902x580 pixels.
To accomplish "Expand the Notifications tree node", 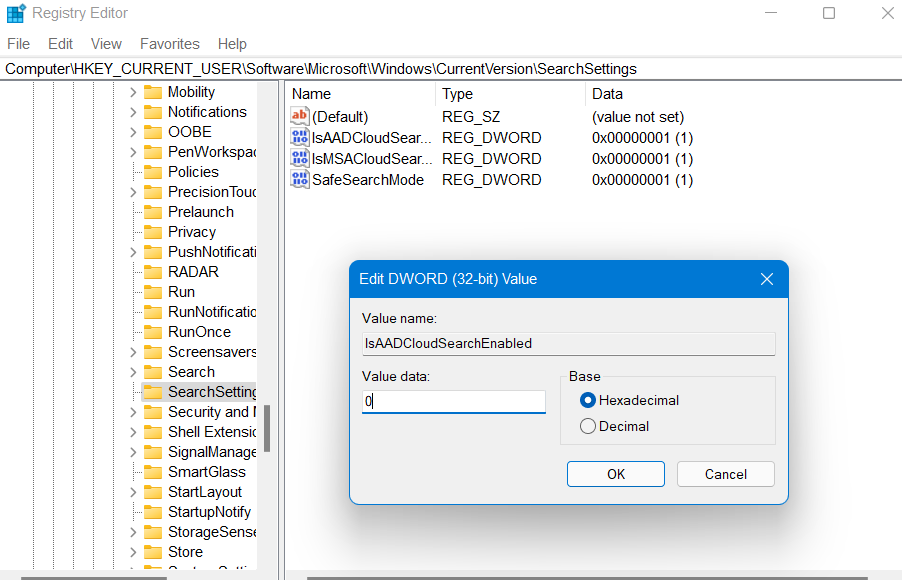I will click(133, 112).
